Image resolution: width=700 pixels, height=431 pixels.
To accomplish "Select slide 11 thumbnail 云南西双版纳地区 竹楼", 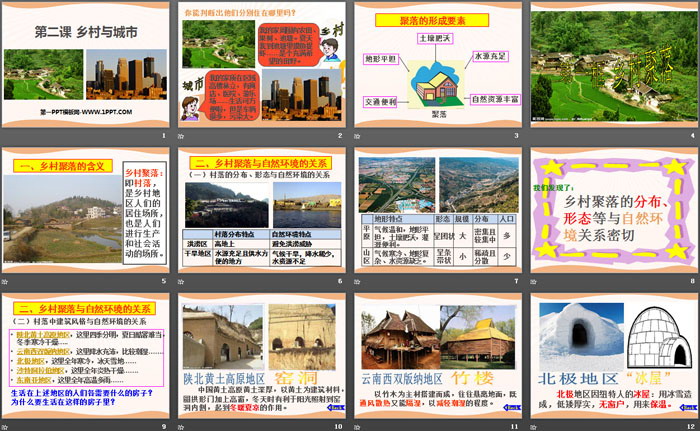I will coord(438,356).
